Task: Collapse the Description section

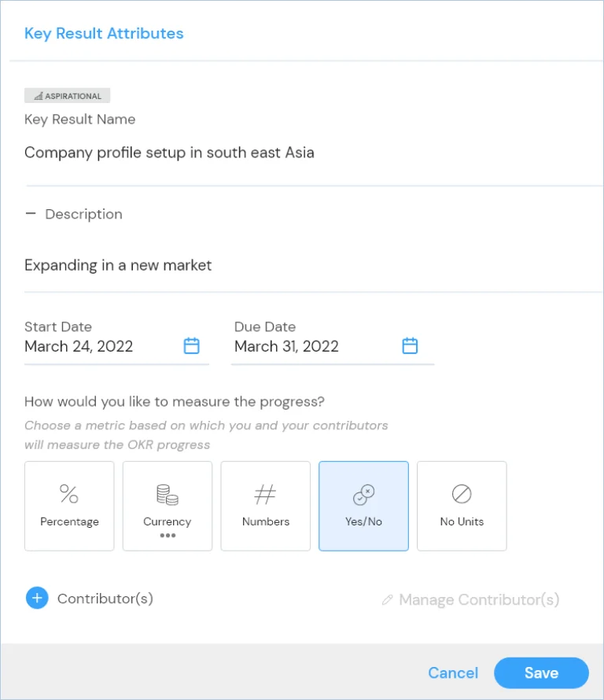Action: [x=31, y=214]
